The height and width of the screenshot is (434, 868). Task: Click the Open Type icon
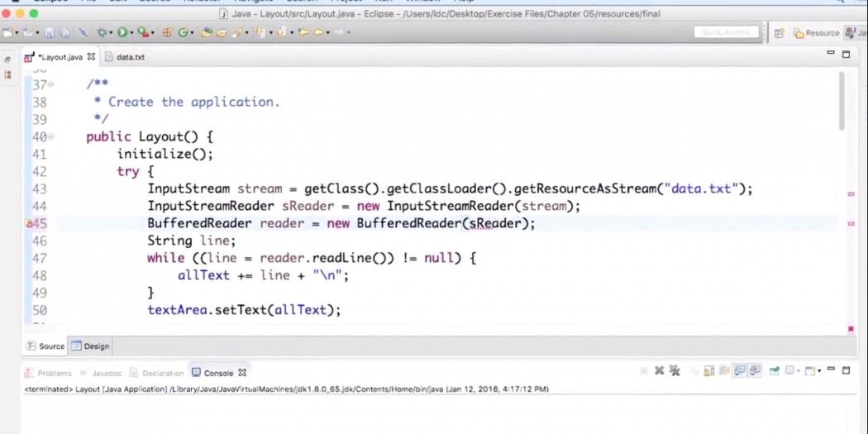point(207,33)
